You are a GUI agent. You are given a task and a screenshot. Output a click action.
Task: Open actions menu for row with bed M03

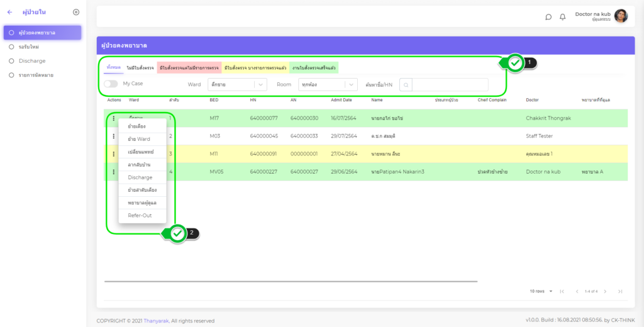coord(114,136)
